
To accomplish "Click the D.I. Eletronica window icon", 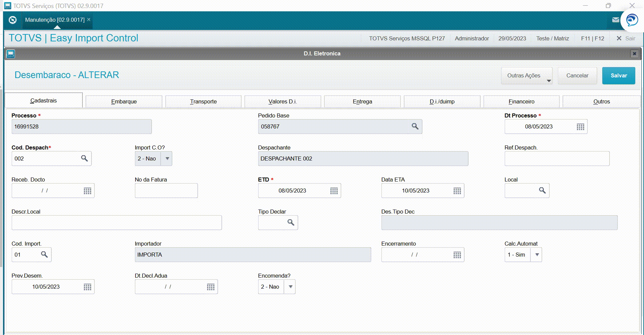I will [x=11, y=54].
